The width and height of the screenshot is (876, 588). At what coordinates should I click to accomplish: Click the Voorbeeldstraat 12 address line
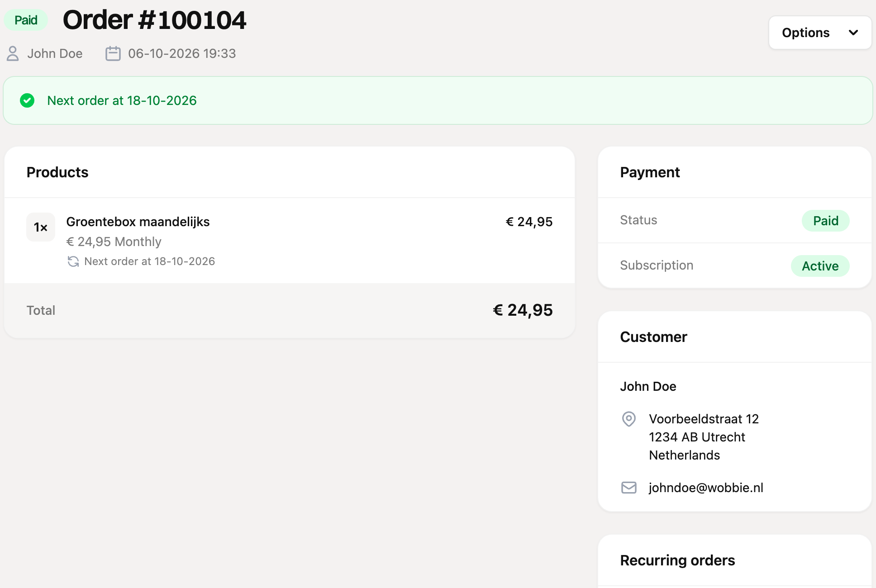[x=704, y=419]
